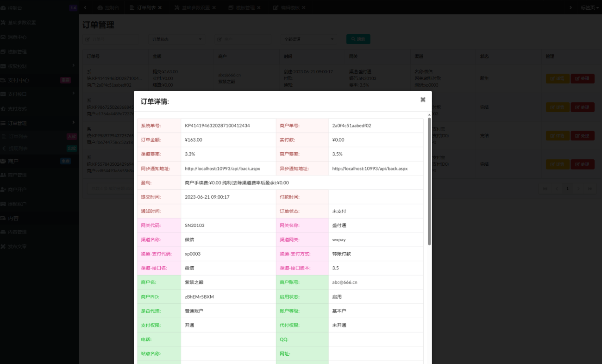Click the 发布文章 icon in the sidebar
602x364 pixels.
(3, 246)
